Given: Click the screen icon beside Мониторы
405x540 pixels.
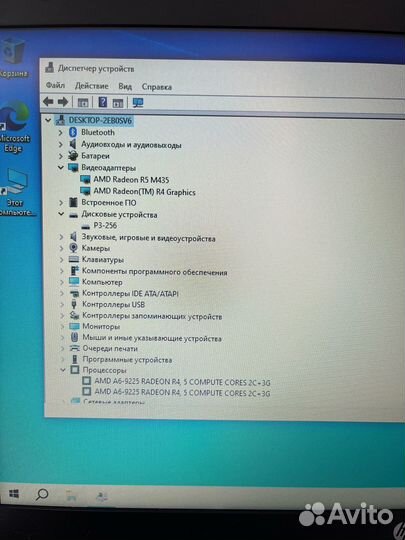Looking at the screenshot, I should point(74,326).
